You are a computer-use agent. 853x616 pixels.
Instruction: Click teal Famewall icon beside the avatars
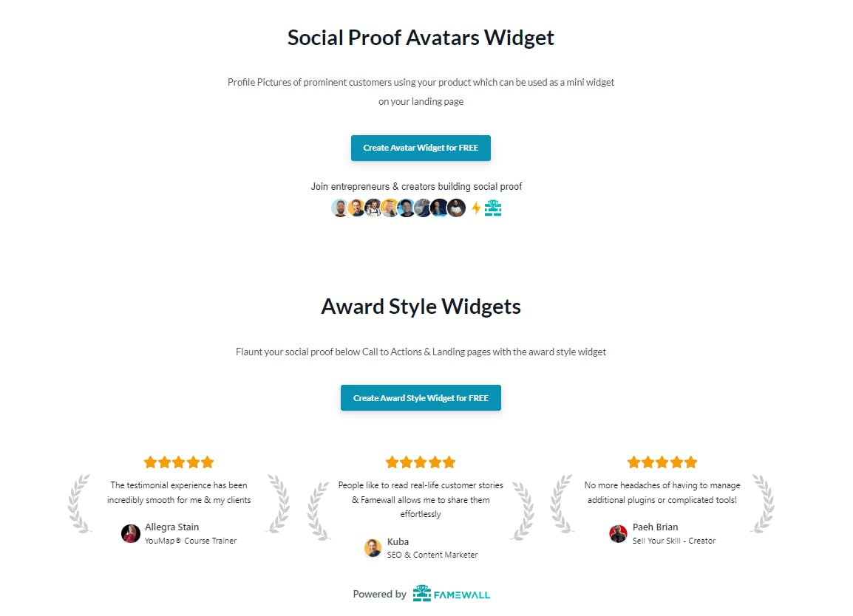coord(493,208)
